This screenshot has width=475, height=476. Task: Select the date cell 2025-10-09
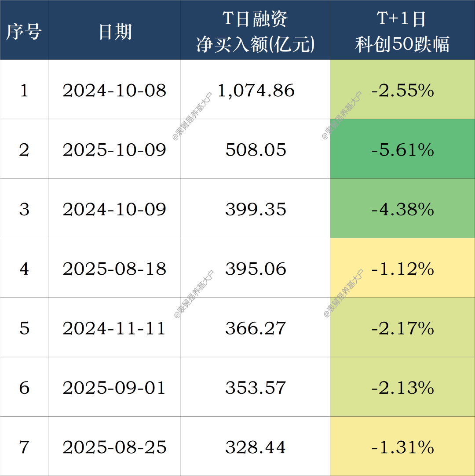click(115, 150)
